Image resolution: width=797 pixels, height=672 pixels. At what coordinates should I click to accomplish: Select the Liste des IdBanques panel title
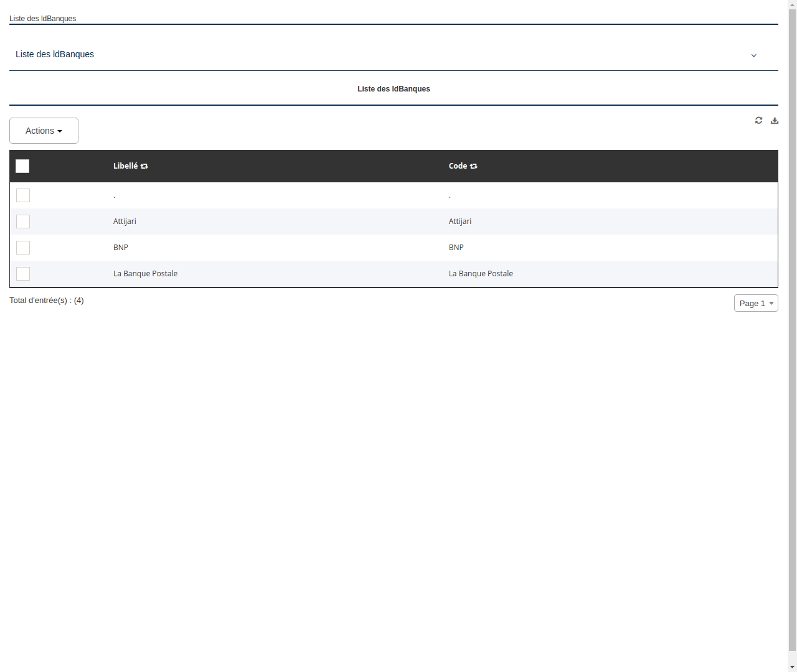[x=394, y=89]
